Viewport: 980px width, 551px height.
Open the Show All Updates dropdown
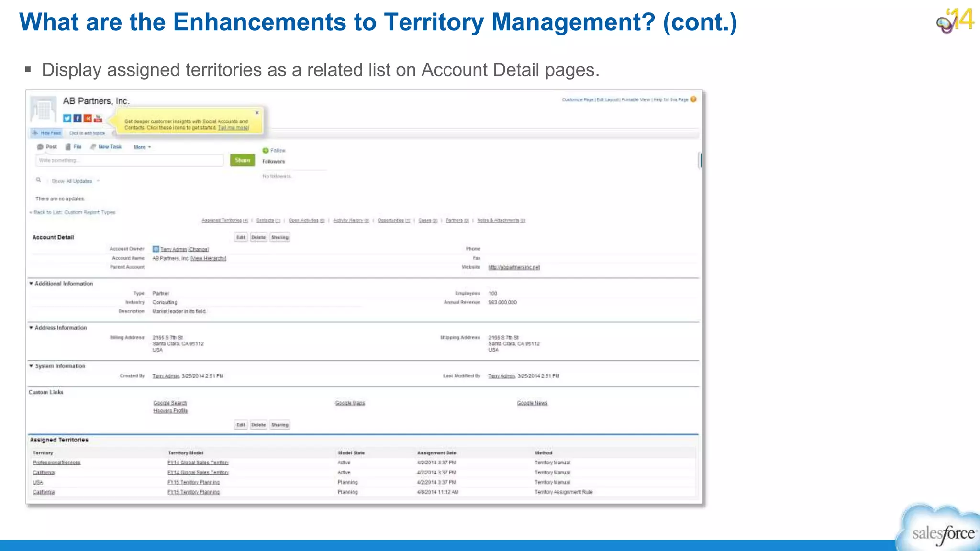75,181
